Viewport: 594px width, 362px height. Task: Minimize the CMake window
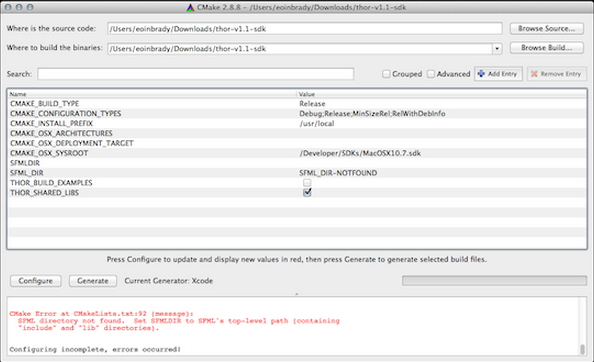pyautogui.click(x=19, y=7)
